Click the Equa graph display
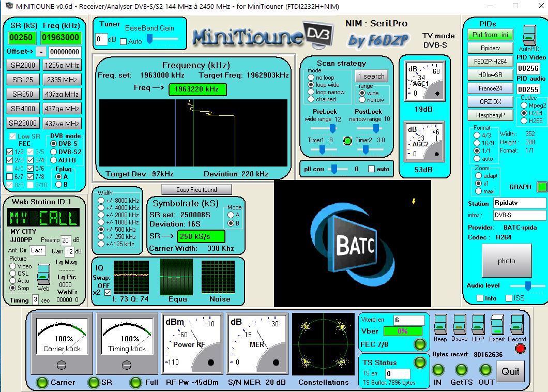This screenshot has height=392, width=548. [176, 277]
